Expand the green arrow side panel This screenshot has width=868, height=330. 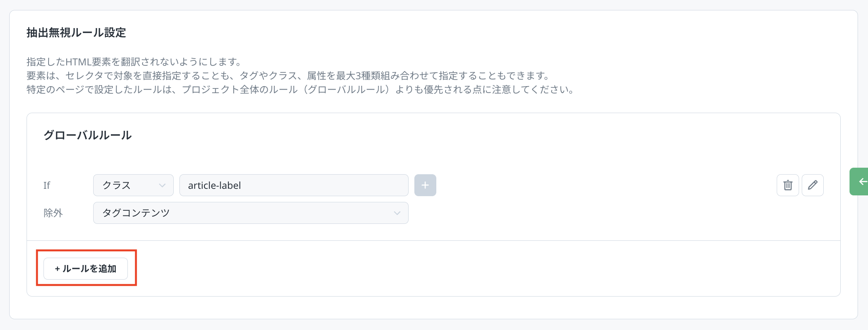coord(860,182)
